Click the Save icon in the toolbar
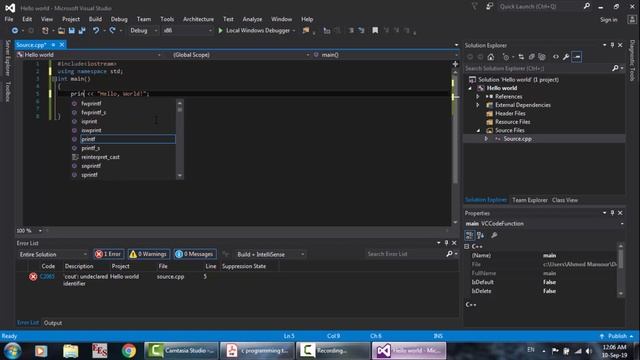Image resolution: width=640 pixels, height=360 pixels. pyautogui.click(x=71, y=31)
